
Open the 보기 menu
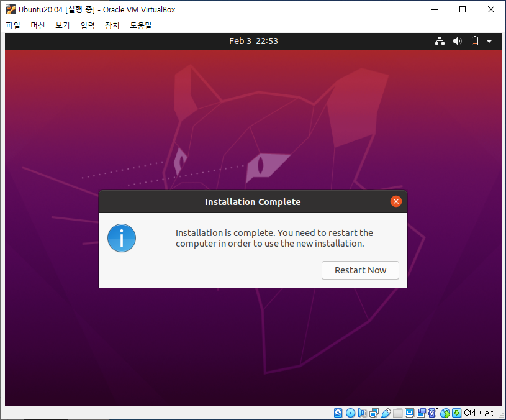63,25
